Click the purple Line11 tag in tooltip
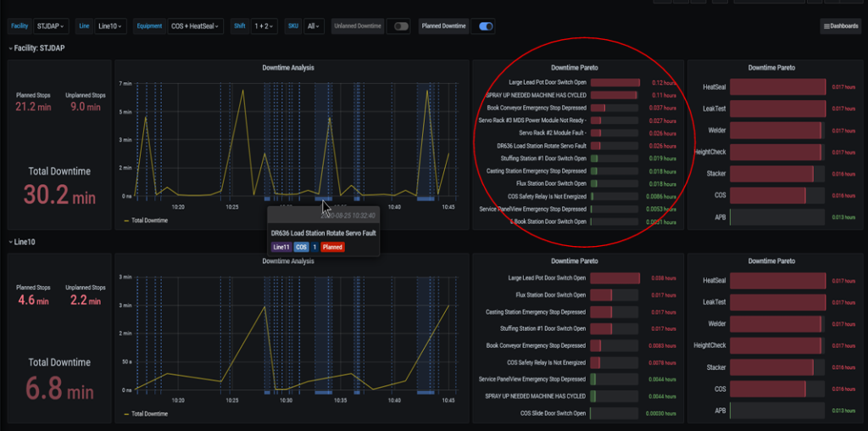Image resolution: width=868 pixels, height=431 pixels. 281,247
